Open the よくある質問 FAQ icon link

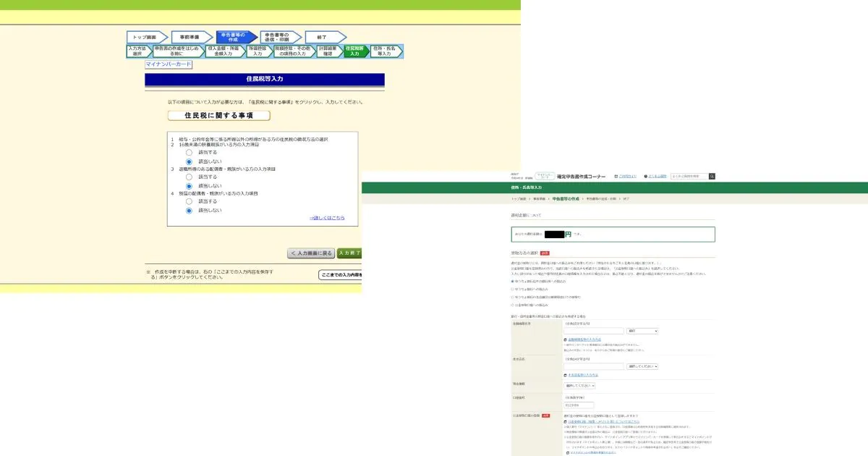tap(655, 176)
